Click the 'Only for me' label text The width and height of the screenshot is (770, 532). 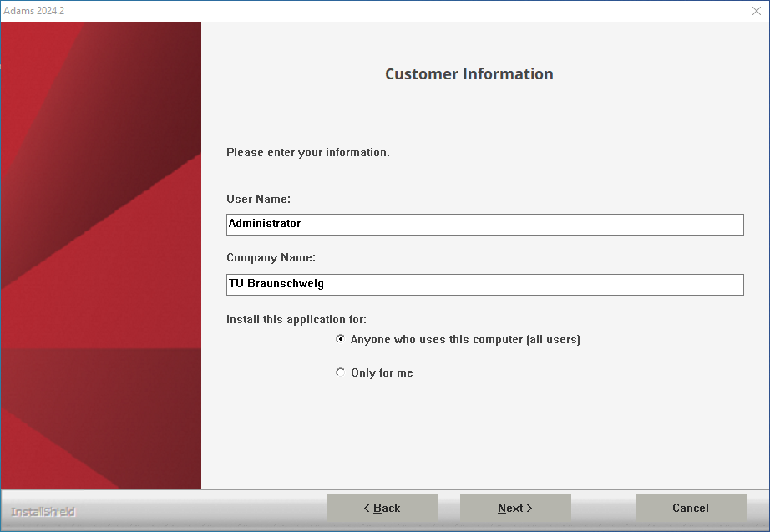pos(382,372)
